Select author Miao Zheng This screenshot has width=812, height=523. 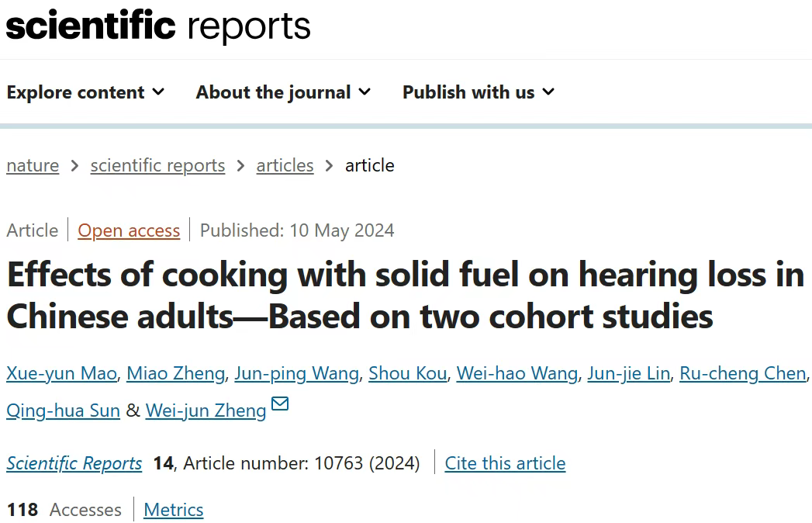pyautogui.click(x=175, y=373)
